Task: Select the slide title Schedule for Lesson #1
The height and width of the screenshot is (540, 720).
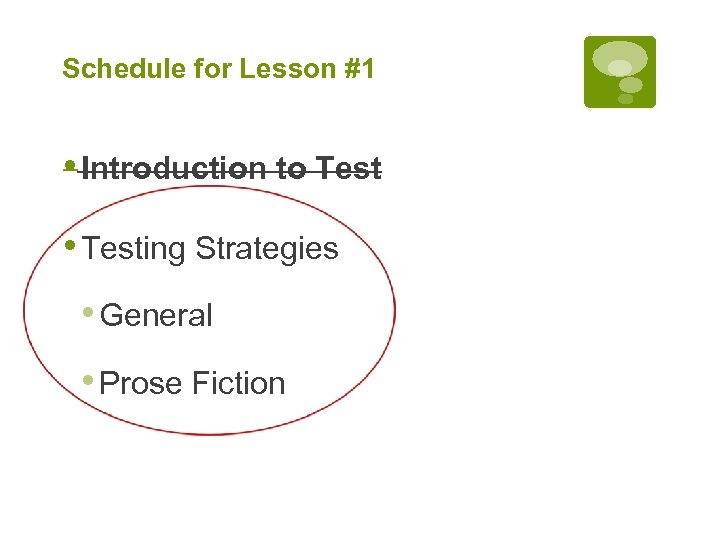Action: [x=218, y=69]
